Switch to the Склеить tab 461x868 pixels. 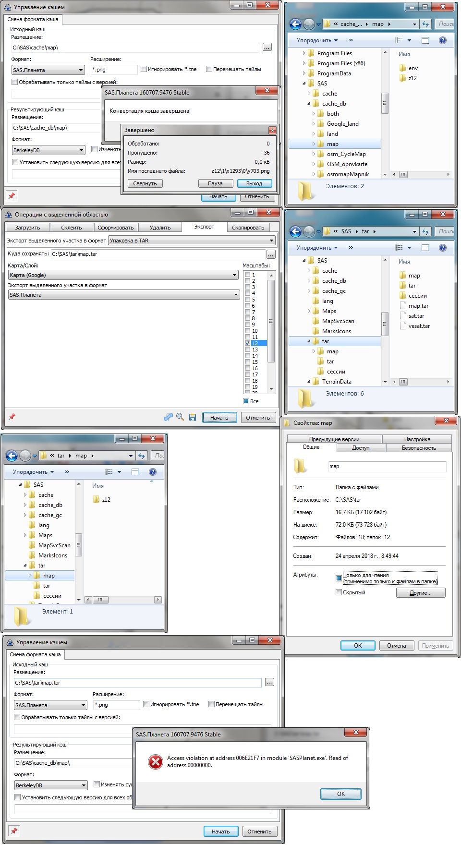[x=72, y=228]
